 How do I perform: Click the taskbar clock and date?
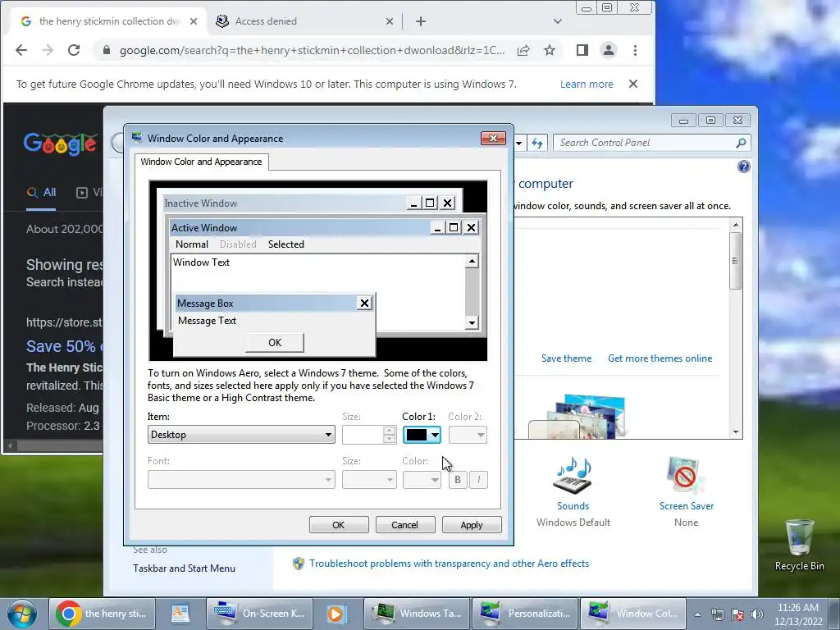pos(797,614)
